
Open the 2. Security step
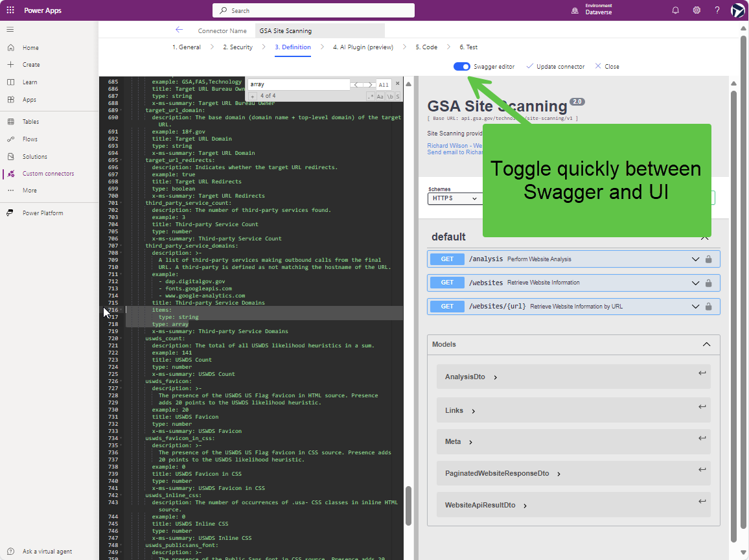tap(238, 47)
